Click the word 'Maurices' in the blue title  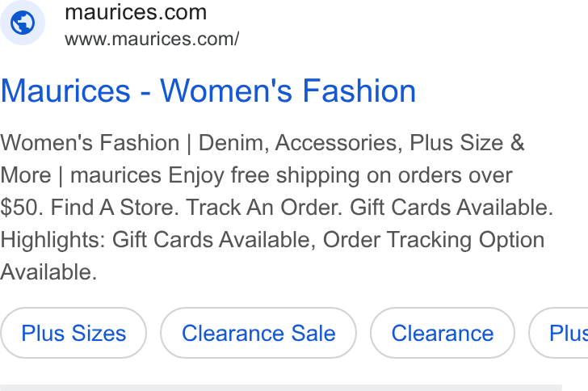(65, 90)
